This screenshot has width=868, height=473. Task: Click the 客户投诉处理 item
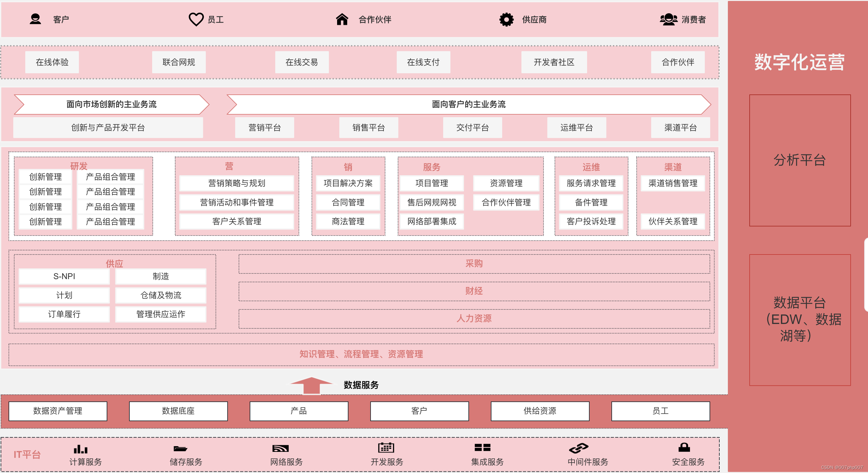coord(592,221)
